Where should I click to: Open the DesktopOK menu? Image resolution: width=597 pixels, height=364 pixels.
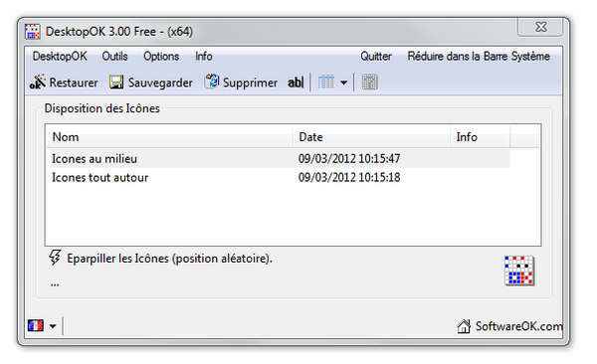pyautogui.click(x=60, y=57)
